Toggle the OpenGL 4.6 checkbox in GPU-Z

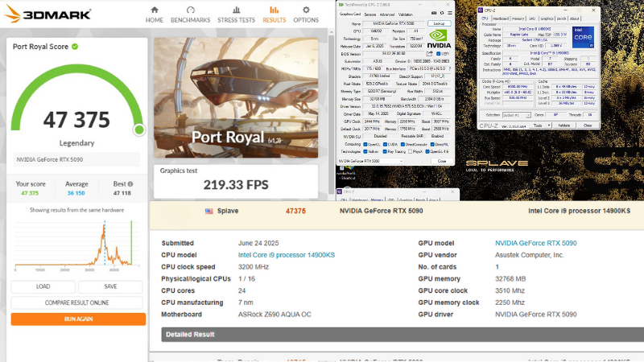[427, 151]
